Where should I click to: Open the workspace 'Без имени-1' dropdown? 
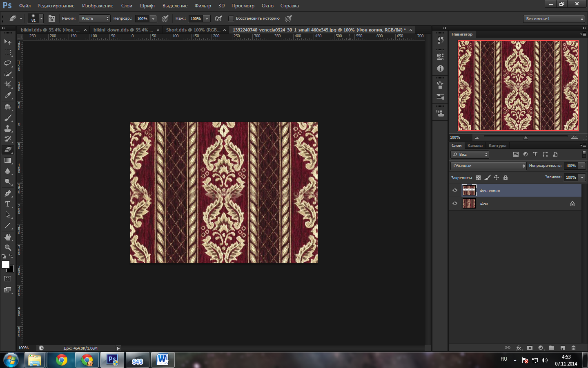(x=554, y=19)
